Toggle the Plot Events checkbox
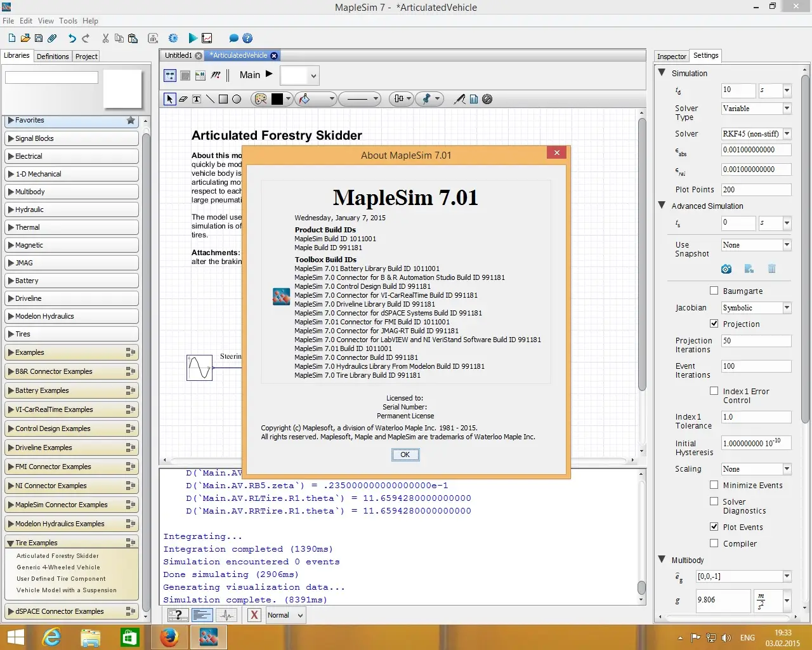The image size is (812, 650). point(714,527)
